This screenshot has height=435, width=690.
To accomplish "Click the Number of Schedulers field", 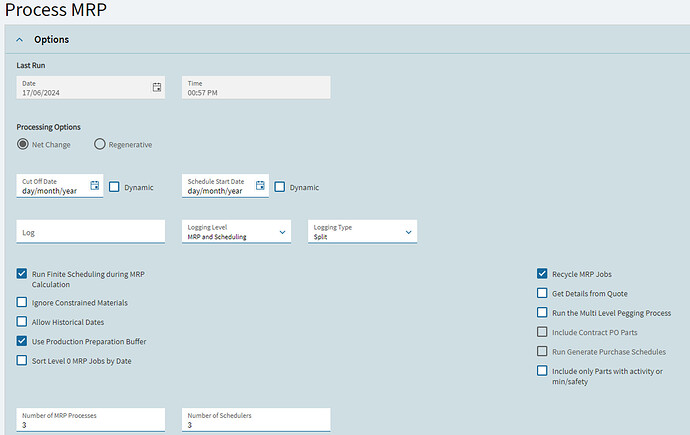I will coord(257,420).
